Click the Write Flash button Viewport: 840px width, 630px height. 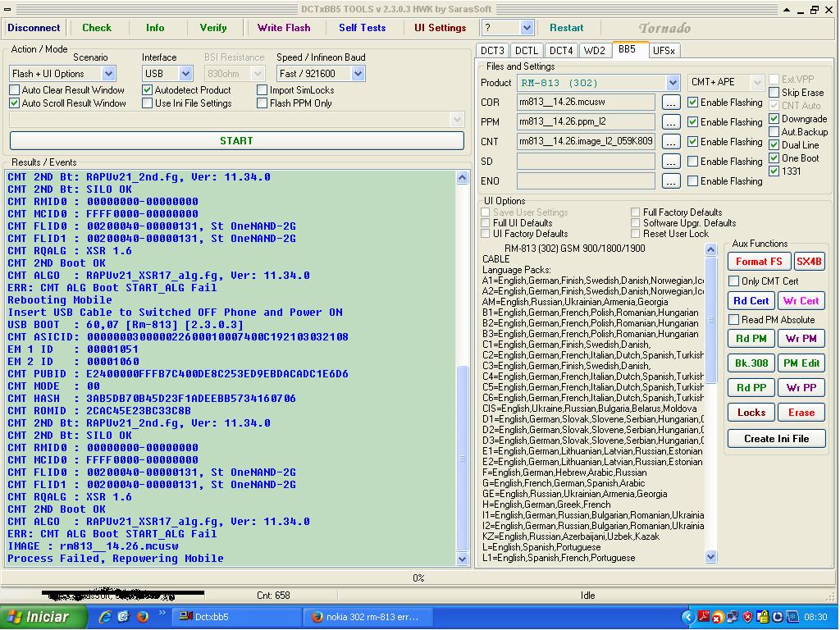click(x=284, y=28)
